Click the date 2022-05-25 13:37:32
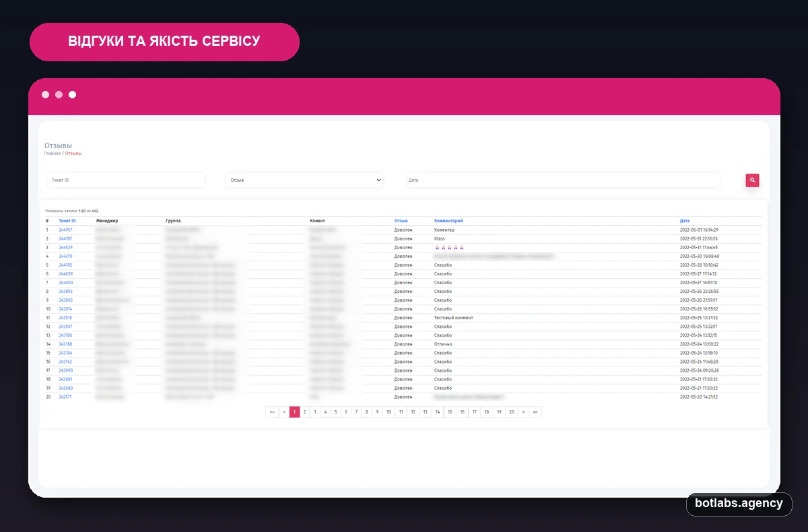This screenshot has width=808, height=532. 699,317
